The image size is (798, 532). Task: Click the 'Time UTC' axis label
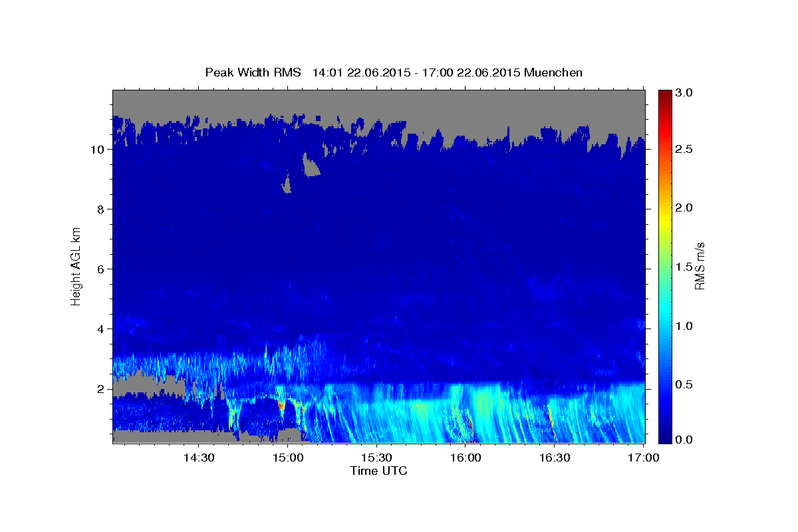378,471
